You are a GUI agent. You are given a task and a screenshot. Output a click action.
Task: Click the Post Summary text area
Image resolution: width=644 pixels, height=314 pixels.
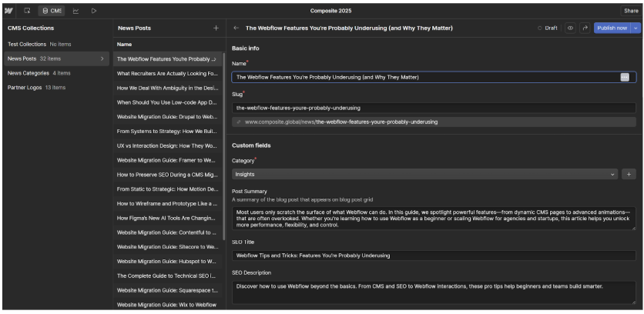coord(434,219)
